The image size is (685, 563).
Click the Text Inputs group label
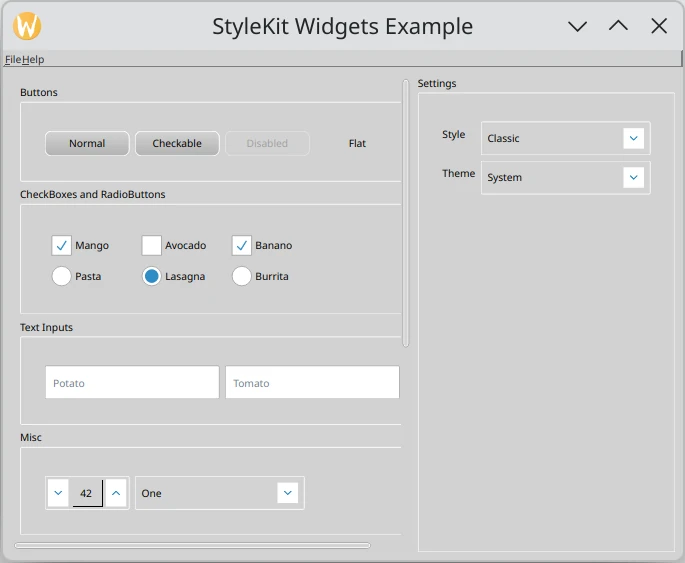pyautogui.click(x=46, y=327)
